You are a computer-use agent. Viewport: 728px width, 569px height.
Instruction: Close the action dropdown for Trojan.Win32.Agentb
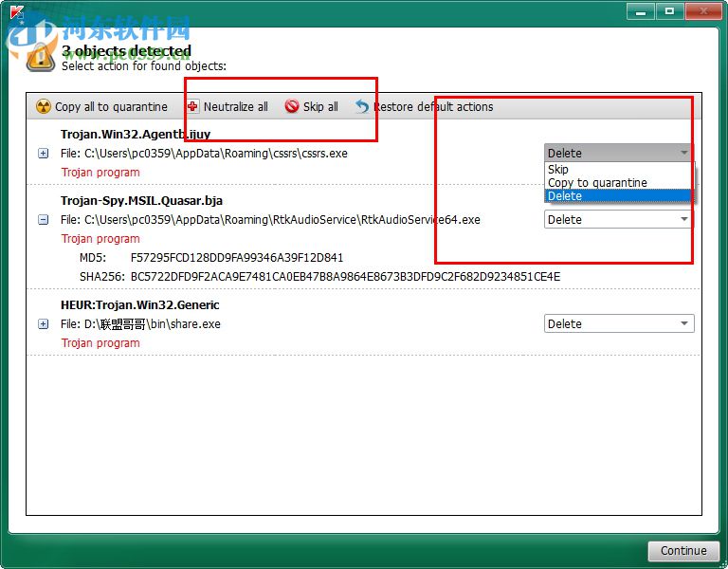619,153
